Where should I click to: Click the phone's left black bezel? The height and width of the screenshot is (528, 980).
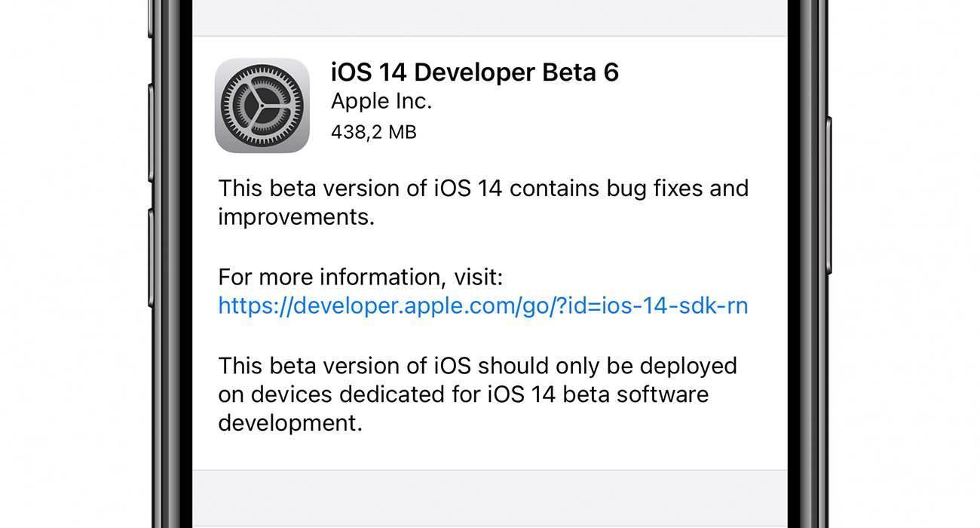173,264
